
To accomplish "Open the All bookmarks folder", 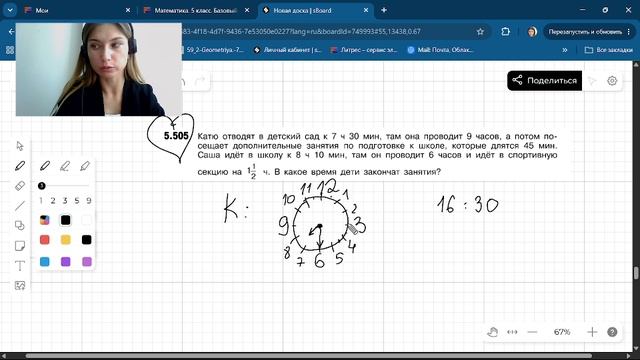I will pyautogui.click(x=609, y=50).
